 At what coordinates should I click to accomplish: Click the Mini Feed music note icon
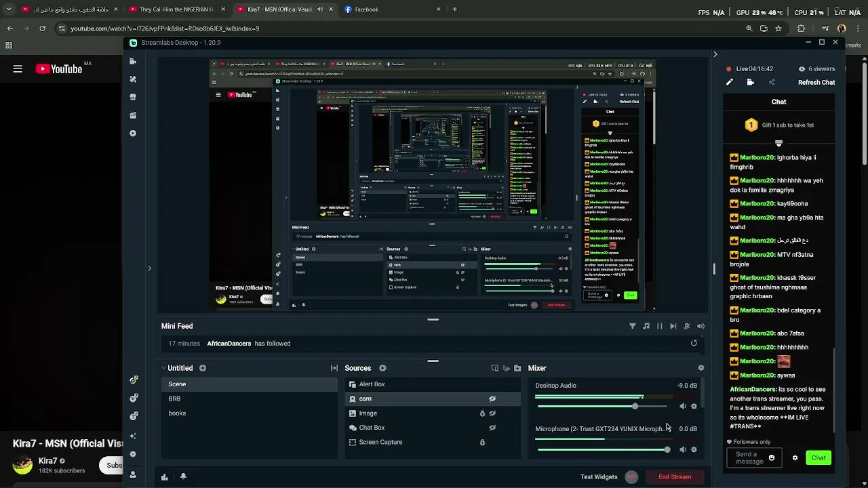(646, 326)
